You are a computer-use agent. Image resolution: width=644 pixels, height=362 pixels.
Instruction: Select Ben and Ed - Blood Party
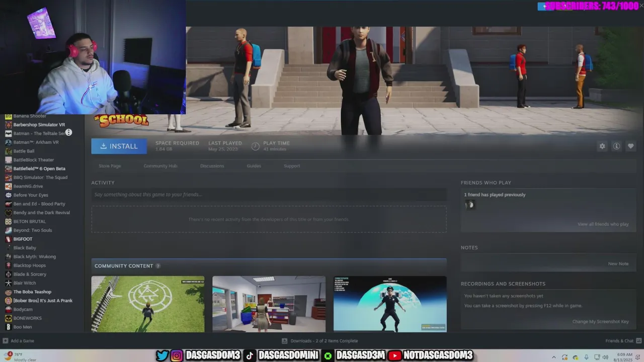[x=39, y=204]
